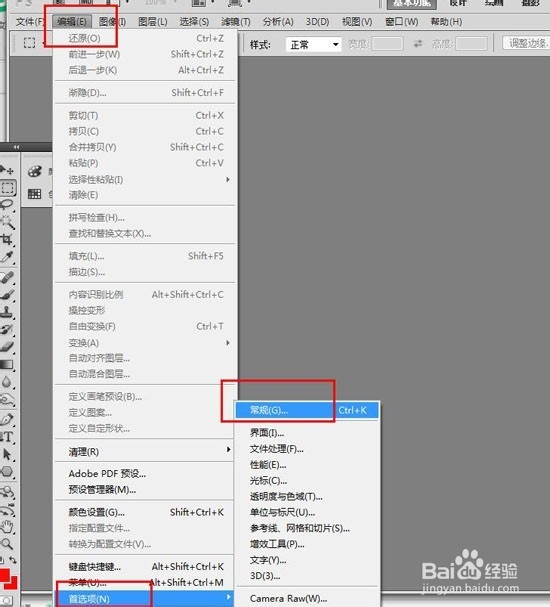
Task: Select the Crop tool
Action: coord(7,239)
